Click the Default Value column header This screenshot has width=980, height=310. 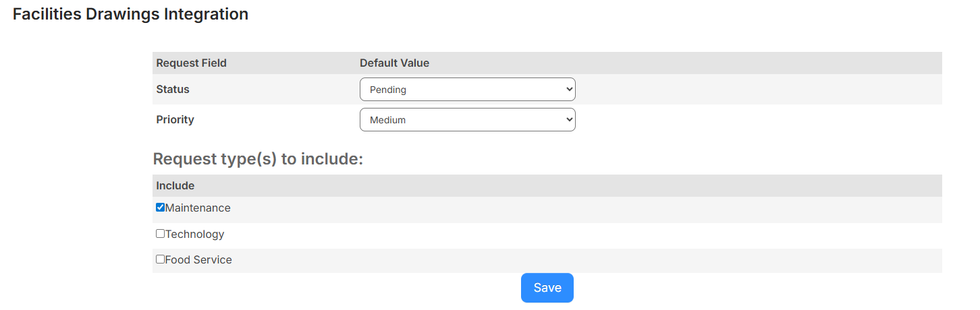coord(394,63)
